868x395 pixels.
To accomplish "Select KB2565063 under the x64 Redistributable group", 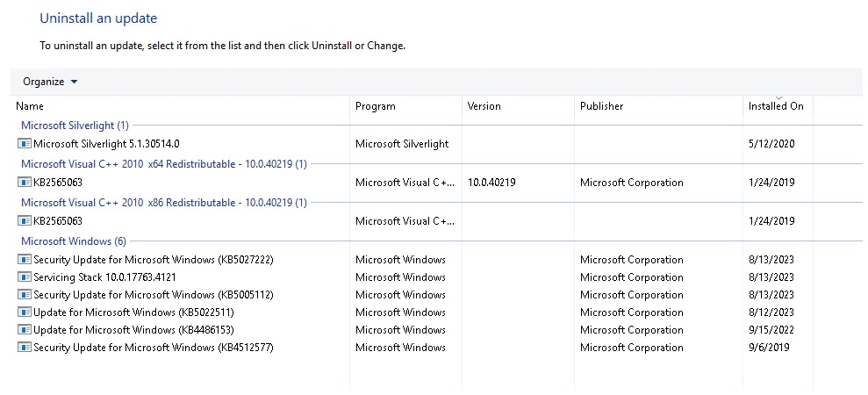I will 58,183.
